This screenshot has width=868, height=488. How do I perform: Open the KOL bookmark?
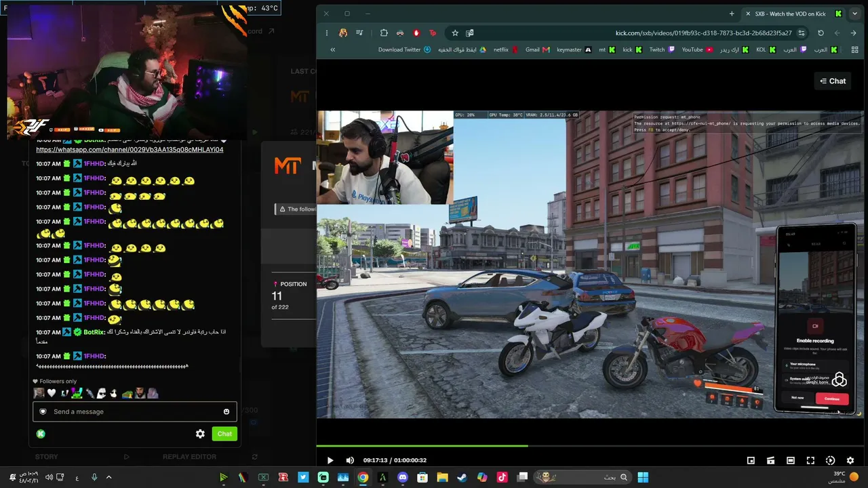point(766,49)
